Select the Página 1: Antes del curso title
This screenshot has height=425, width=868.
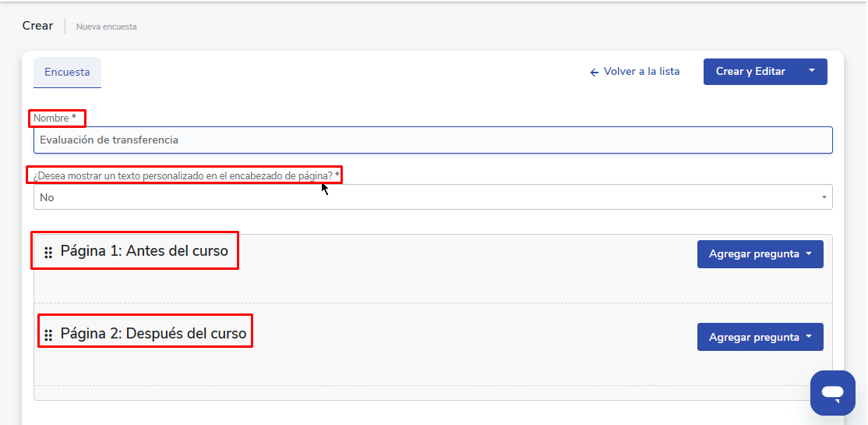click(144, 251)
